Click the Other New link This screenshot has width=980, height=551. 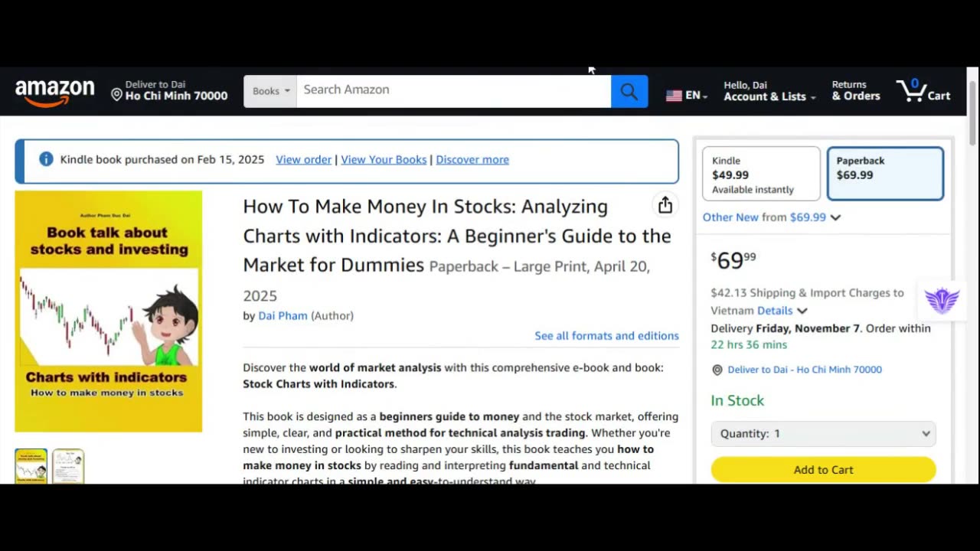pyautogui.click(x=730, y=217)
